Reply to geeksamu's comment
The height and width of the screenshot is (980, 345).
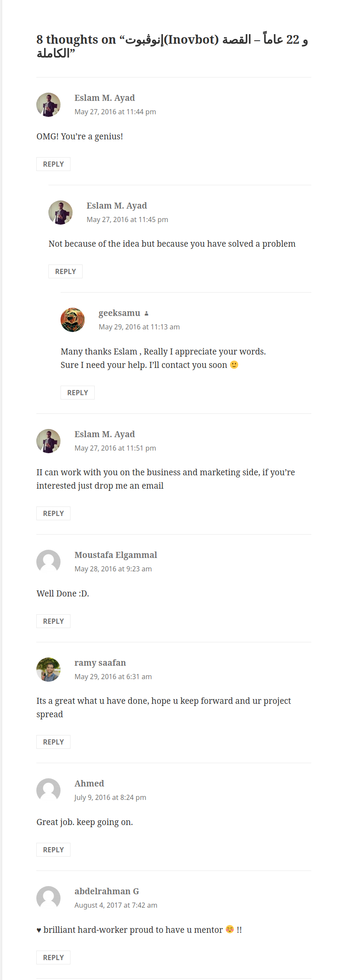click(x=77, y=393)
